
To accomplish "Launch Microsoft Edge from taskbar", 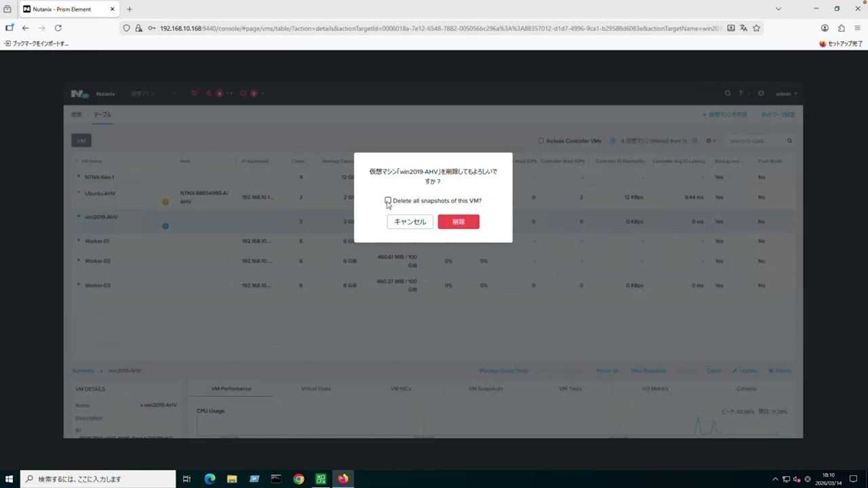I will tap(210, 479).
